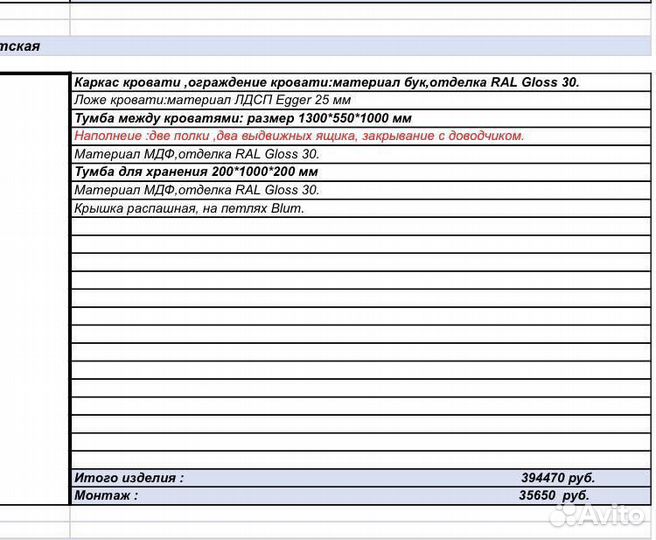Select the 394470 руб. total value

[x=557, y=478]
